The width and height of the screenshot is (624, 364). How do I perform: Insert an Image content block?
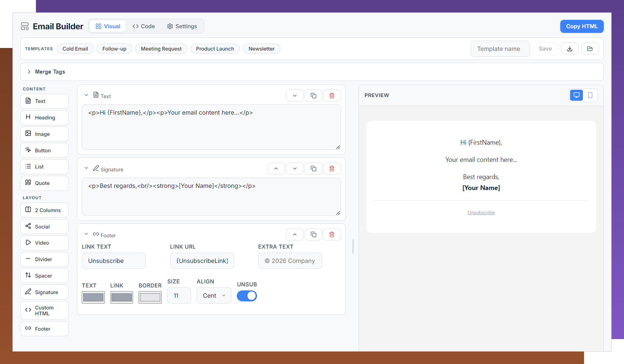[x=44, y=134]
